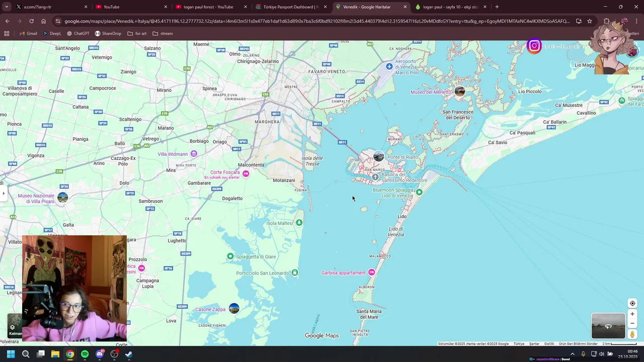Select the Isola Maltesi green park pin
This screenshot has width=644, height=362.
pos(299,222)
